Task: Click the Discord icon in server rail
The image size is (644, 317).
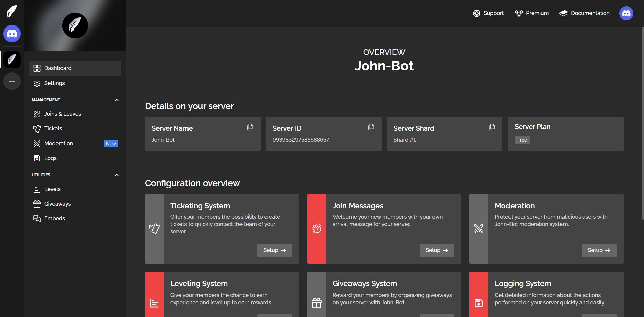Action: click(x=12, y=34)
